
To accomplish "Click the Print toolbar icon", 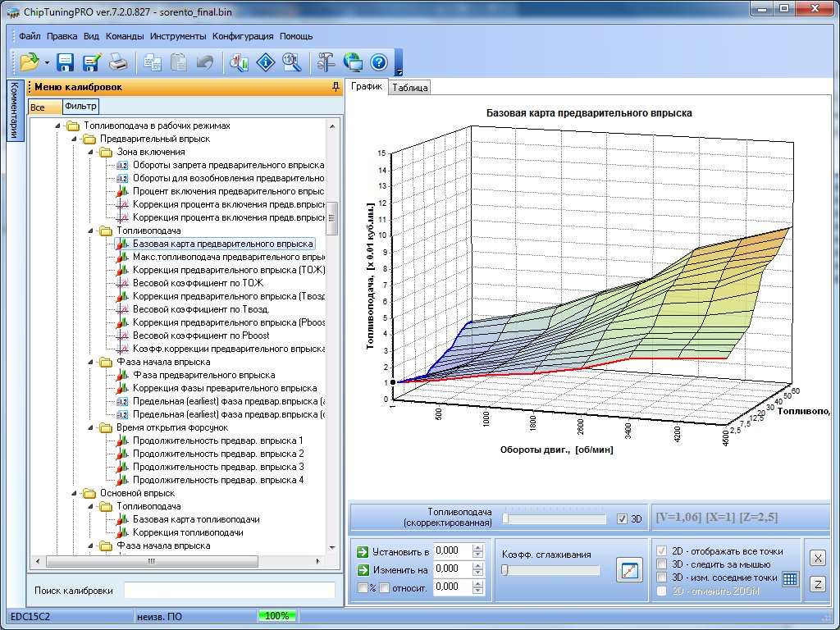I will click(x=118, y=62).
